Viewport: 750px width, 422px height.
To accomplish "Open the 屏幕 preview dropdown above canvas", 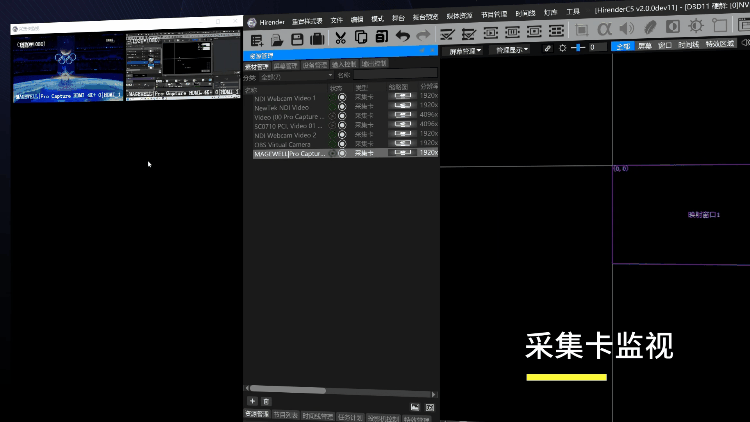I will coord(465,51).
